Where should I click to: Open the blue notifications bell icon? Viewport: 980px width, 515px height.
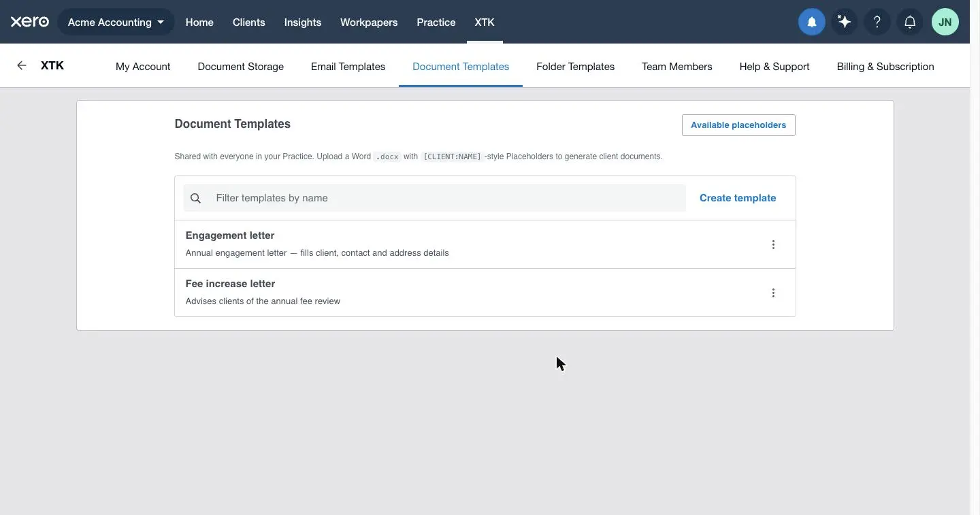click(x=811, y=22)
